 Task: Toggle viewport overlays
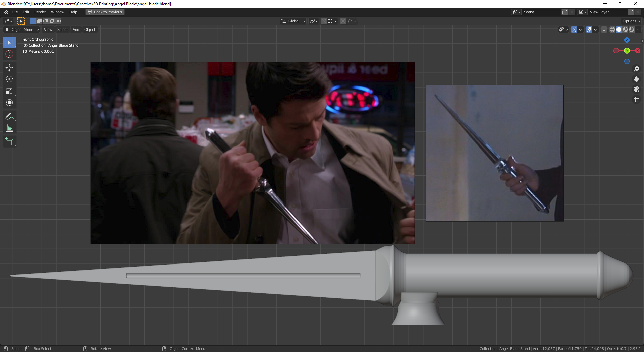tap(589, 30)
